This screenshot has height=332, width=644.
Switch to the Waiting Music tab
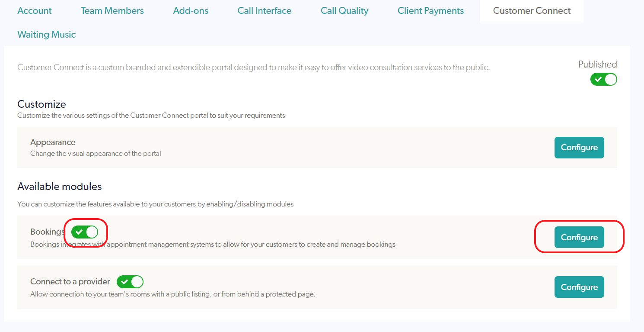(47, 35)
